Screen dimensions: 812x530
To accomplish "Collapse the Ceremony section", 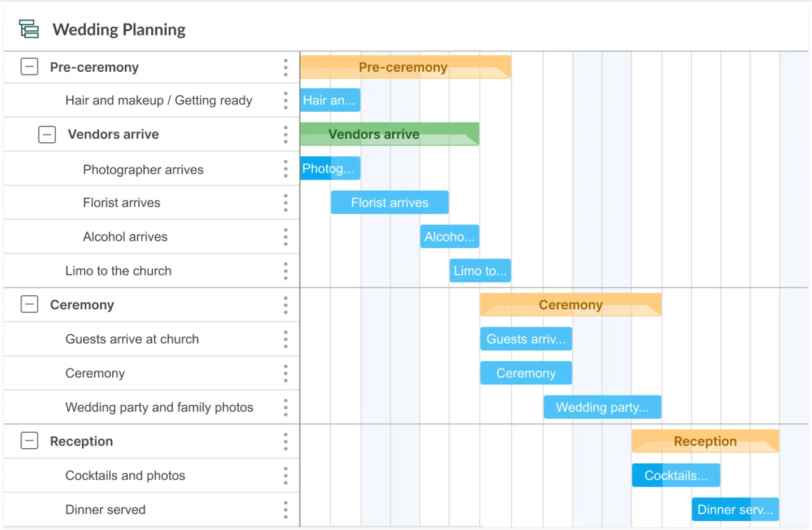I will 29,304.
